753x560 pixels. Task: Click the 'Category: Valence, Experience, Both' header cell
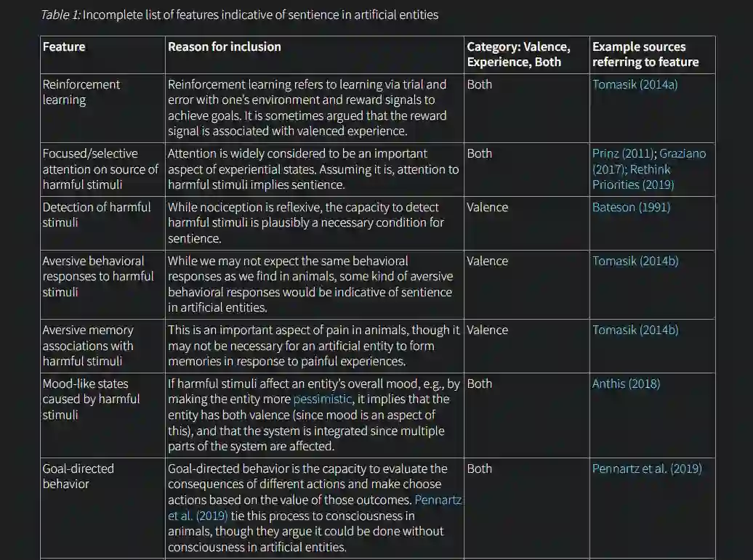click(x=518, y=54)
